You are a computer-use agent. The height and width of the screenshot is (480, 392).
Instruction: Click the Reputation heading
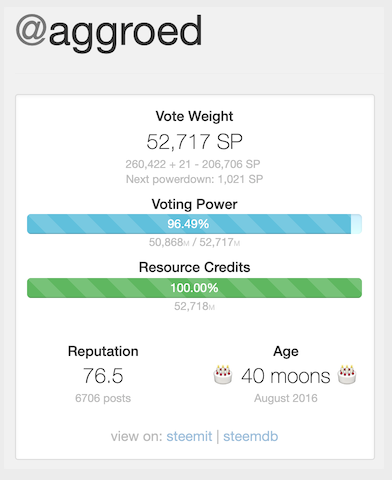(x=103, y=351)
